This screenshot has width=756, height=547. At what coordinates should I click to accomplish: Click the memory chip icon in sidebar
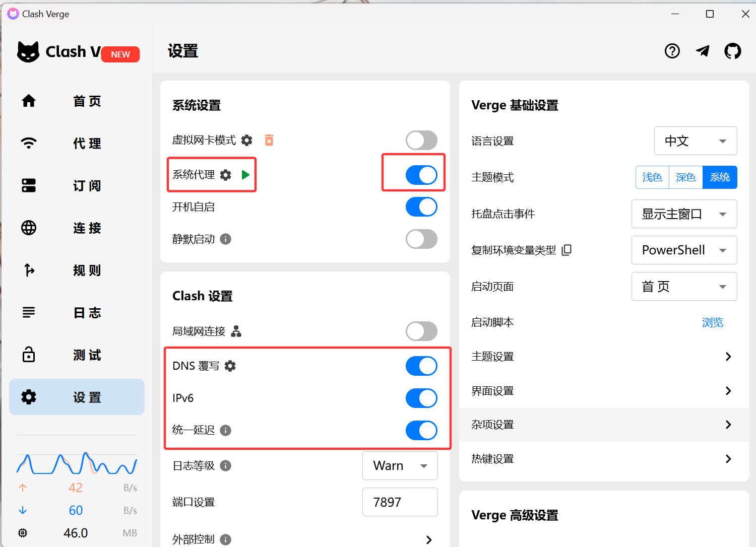(23, 533)
